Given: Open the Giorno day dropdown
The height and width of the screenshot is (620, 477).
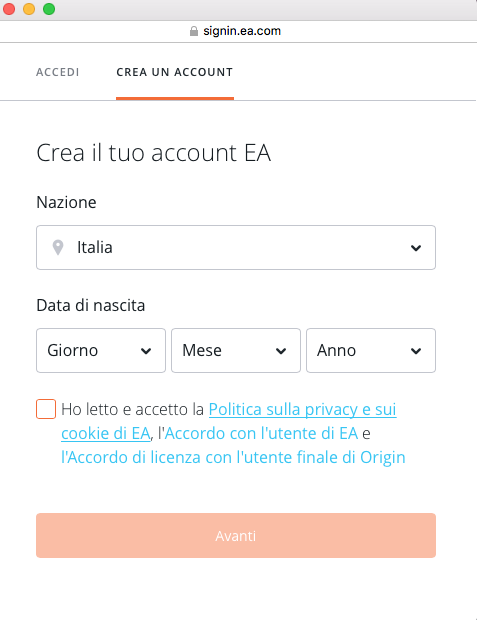Looking at the screenshot, I should pyautogui.click(x=101, y=350).
